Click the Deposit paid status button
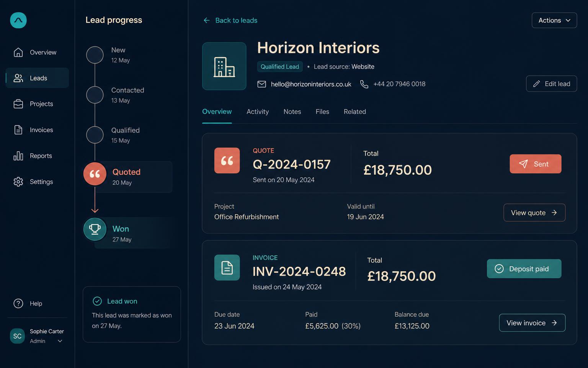 524,269
